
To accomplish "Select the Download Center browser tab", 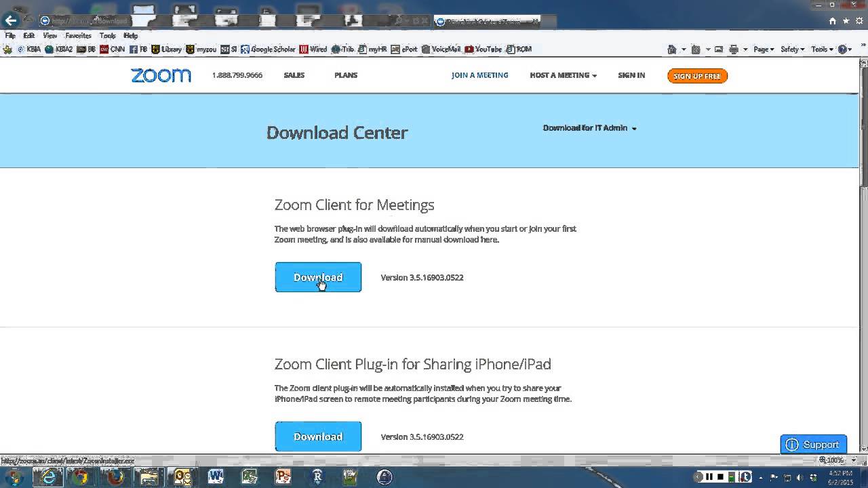I will pos(487,21).
